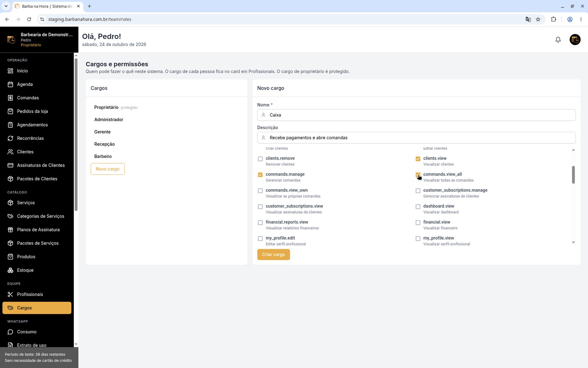Screen dimensions: 588x368
Task: Open notifications bell icon
Action: click(558, 39)
